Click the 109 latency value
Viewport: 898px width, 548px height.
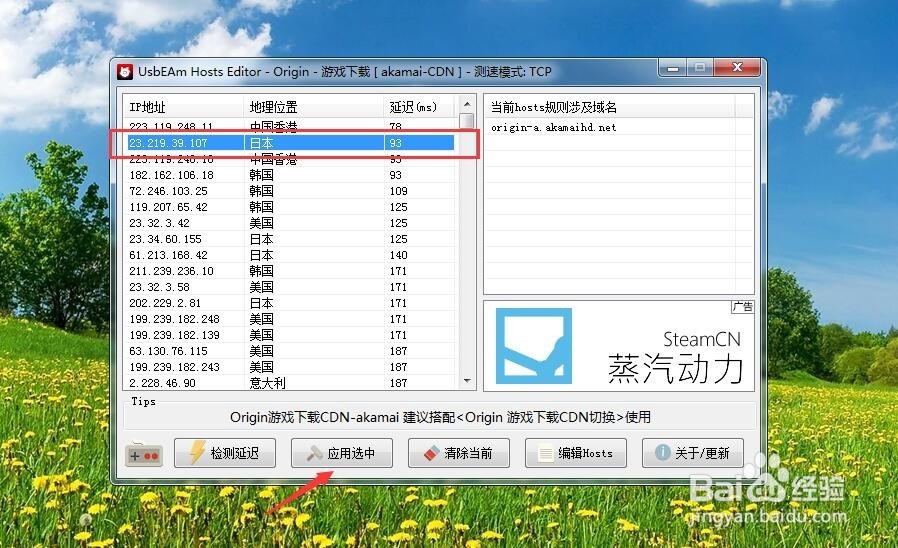pos(399,191)
